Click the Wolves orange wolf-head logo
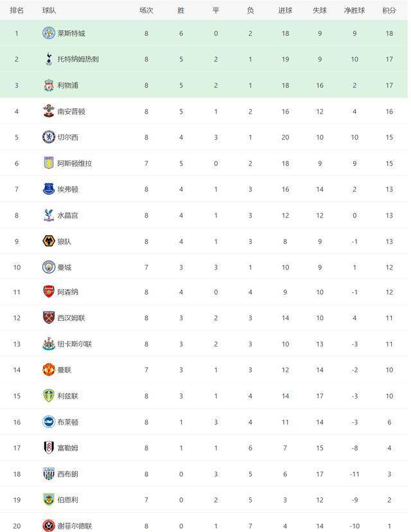411x532 pixels. pyautogui.click(x=49, y=241)
